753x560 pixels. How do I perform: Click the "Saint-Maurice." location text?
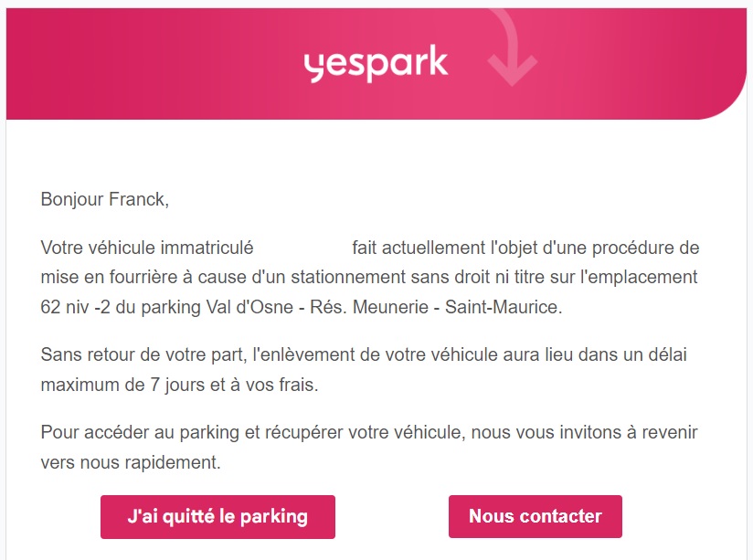coord(504,307)
